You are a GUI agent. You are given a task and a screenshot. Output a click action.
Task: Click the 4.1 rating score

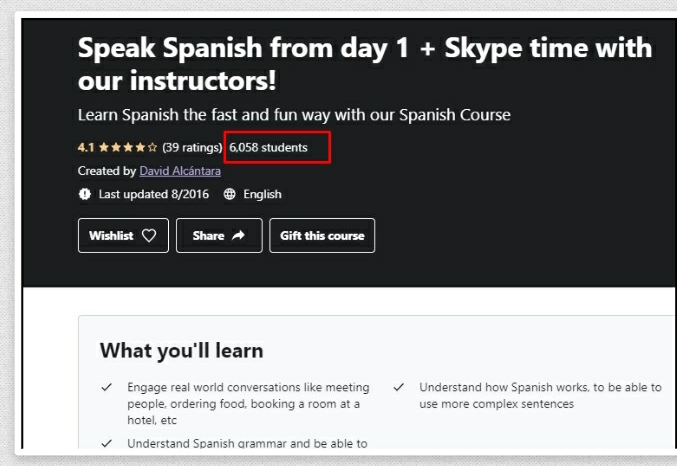click(85, 148)
